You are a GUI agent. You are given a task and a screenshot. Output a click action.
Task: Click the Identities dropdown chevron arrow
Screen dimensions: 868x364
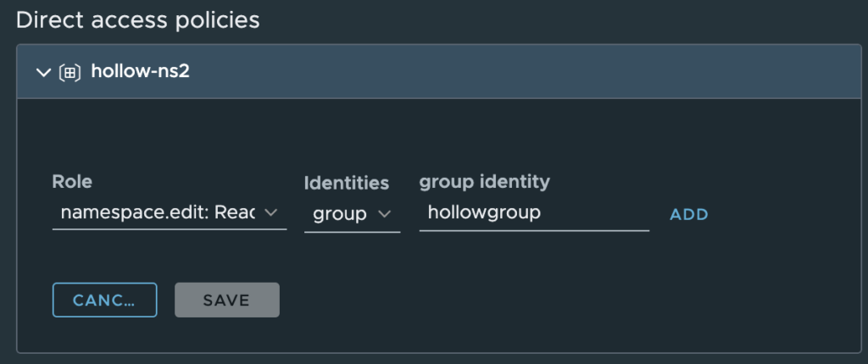coord(384,214)
